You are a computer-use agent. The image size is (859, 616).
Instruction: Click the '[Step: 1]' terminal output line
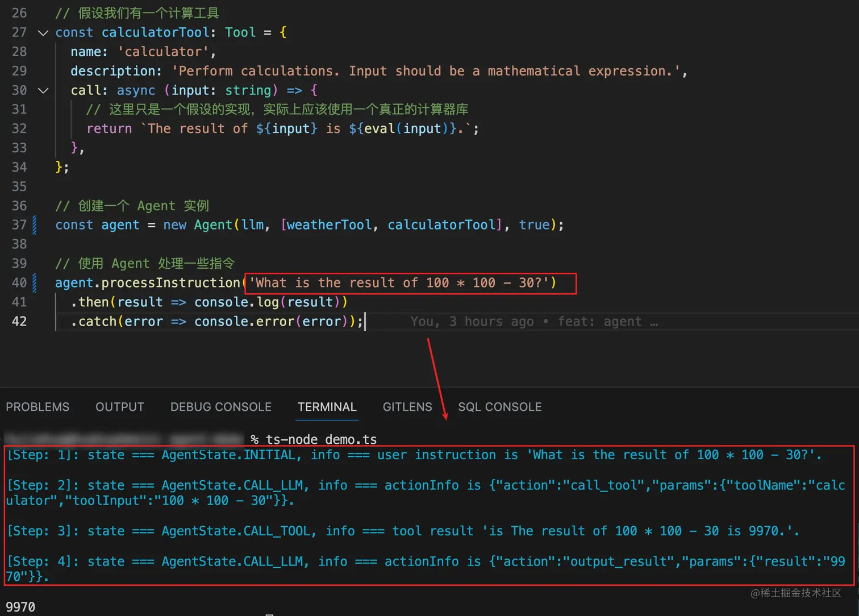(x=414, y=455)
